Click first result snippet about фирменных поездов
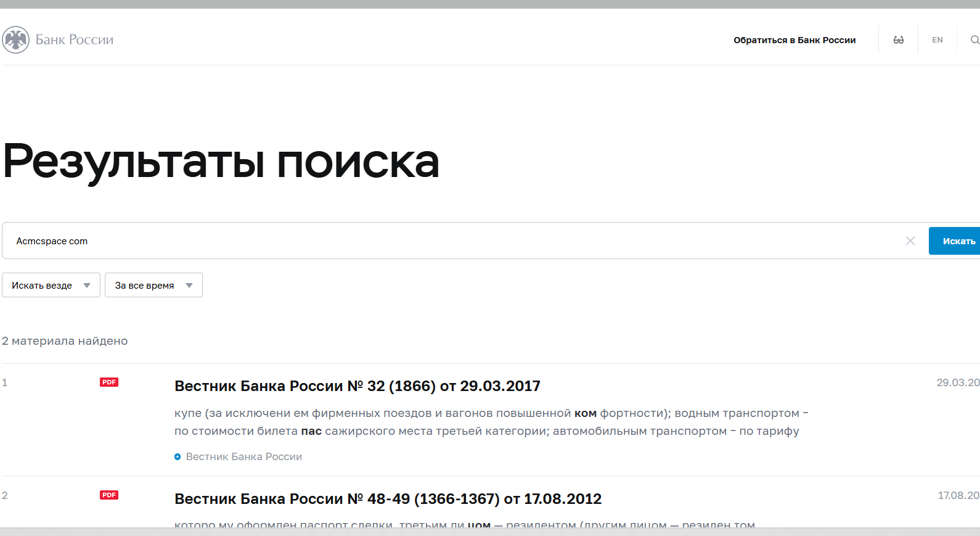The height and width of the screenshot is (536, 980). click(x=491, y=422)
